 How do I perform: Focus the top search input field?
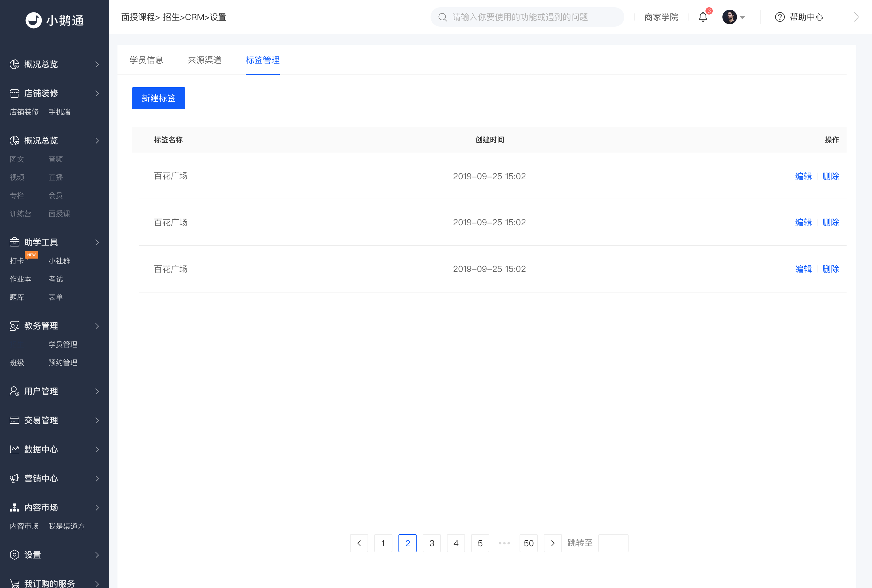527,17
